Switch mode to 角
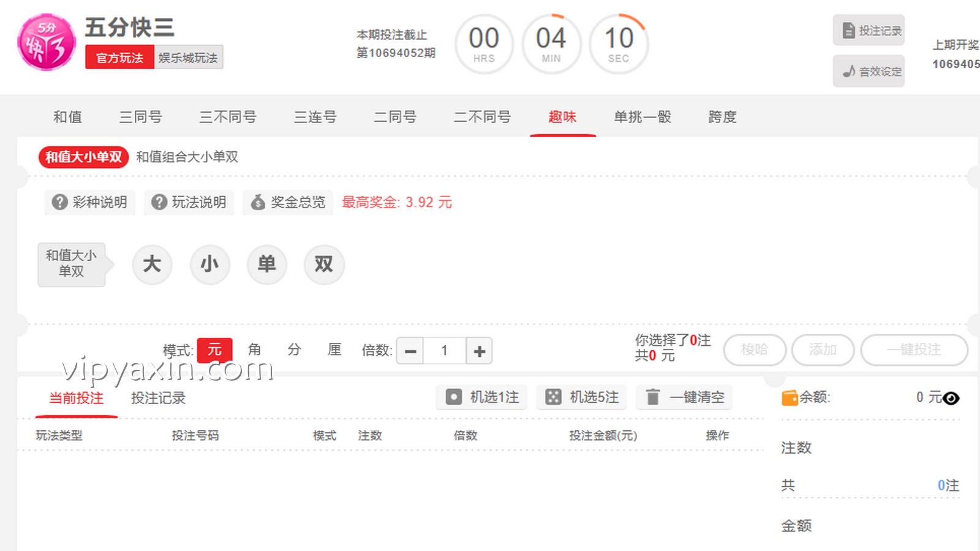The height and width of the screenshot is (551, 980). click(254, 350)
